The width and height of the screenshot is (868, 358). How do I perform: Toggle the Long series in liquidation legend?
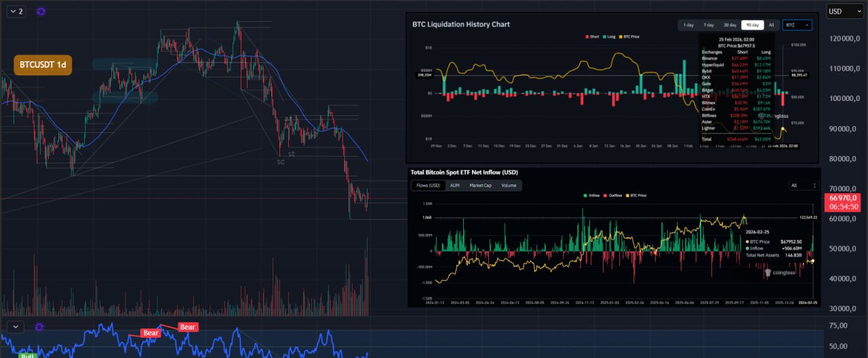tap(608, 37)
